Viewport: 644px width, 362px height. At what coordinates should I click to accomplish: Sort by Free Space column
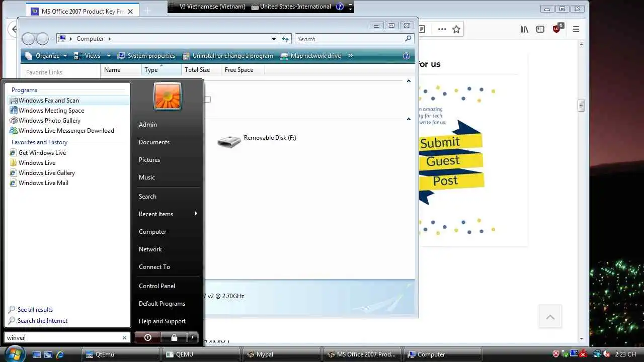pyautogui.click(x=243, y=70)
